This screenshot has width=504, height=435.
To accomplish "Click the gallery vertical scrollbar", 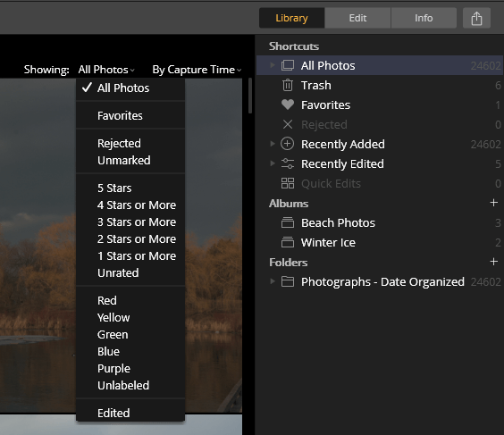I will 250,96.
